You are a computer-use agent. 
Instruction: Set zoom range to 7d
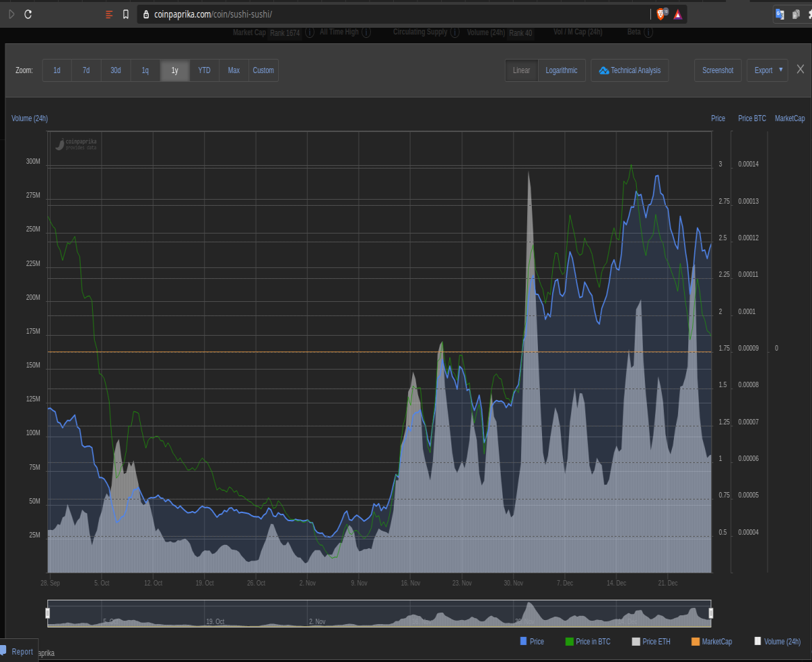(x=86, y=70)
